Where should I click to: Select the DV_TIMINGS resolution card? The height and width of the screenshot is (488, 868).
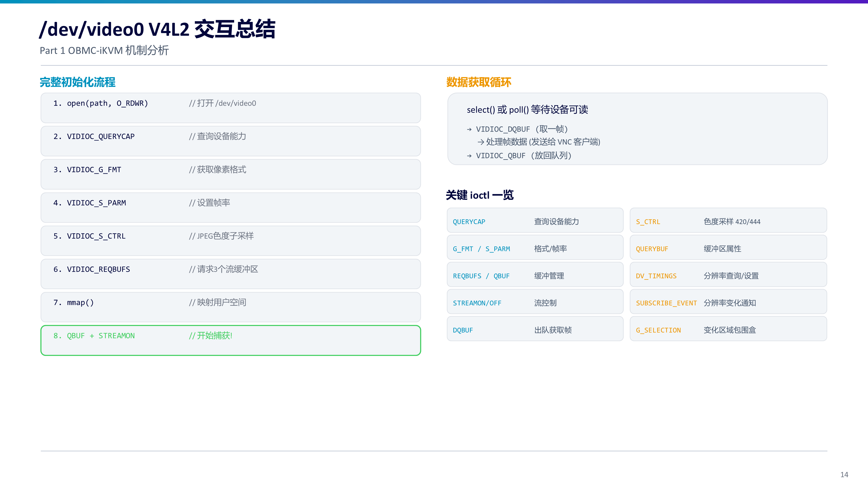point(728,275)
